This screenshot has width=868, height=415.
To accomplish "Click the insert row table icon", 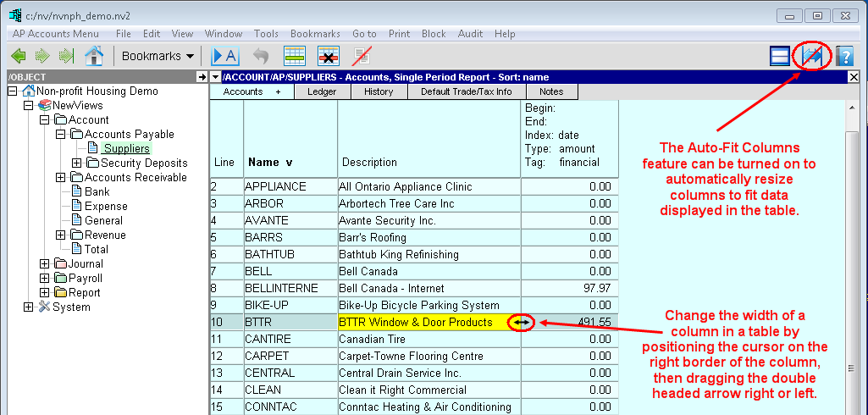I will point(294,57).
